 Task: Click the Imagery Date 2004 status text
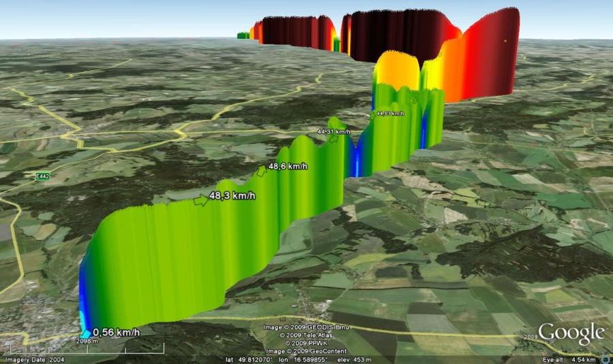35,360
